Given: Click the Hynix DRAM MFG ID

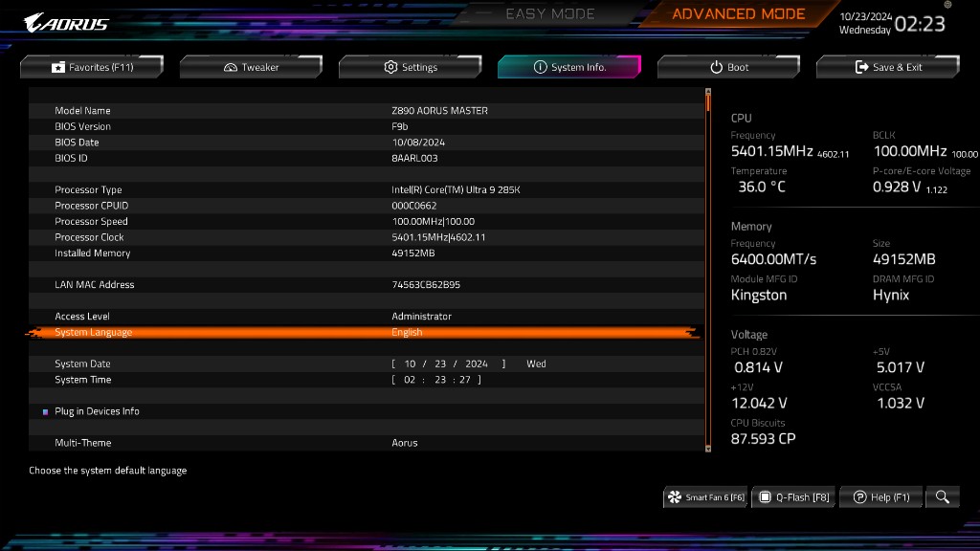Looking at the screenshot, I should click(891, 295).
